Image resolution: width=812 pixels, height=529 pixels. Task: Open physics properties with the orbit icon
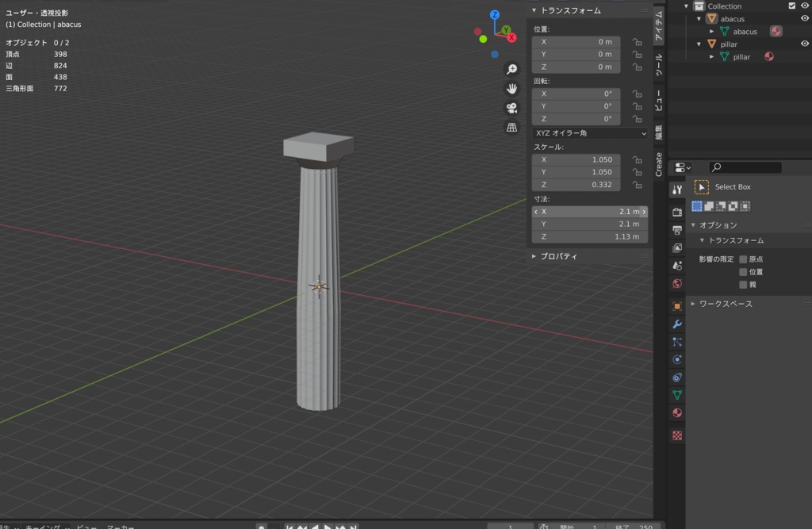(676, 358)
